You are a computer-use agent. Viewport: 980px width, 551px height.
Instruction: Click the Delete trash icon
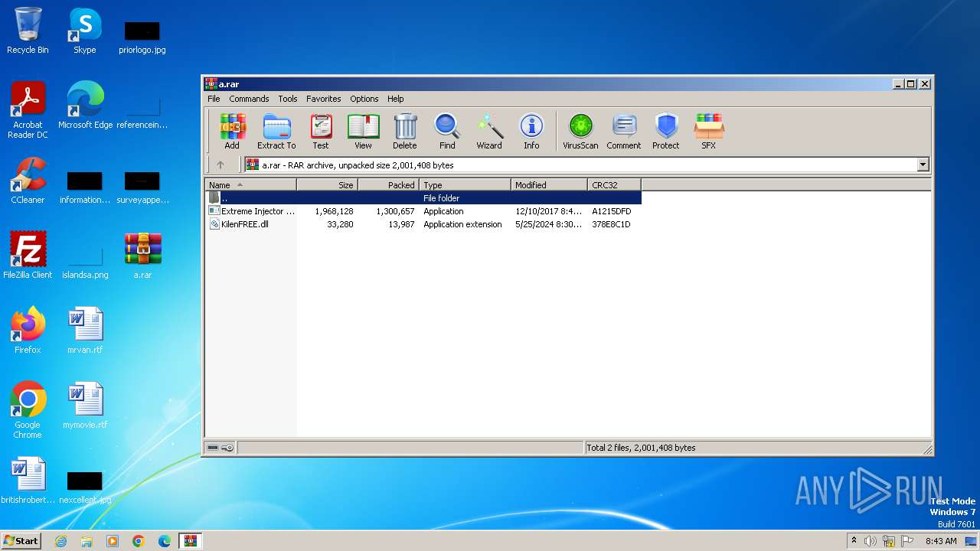[x=405, y=131]
